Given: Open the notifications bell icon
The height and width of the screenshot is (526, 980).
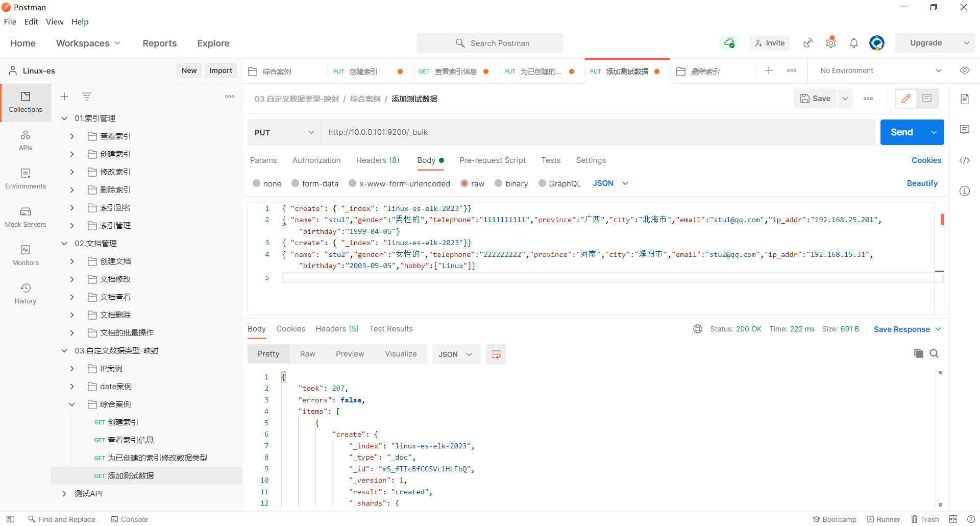Looking at the screenshot, I should 853,43.
